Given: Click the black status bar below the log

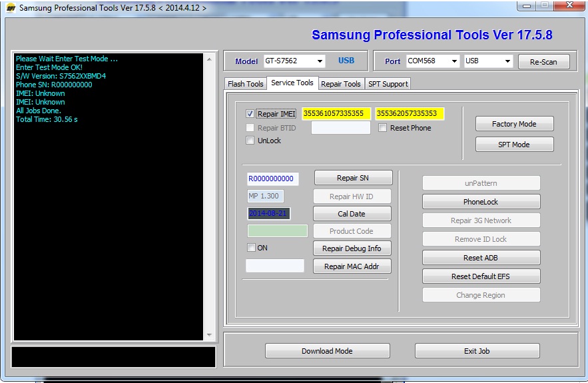Looking at the screenshot, I should pos(114,357).
